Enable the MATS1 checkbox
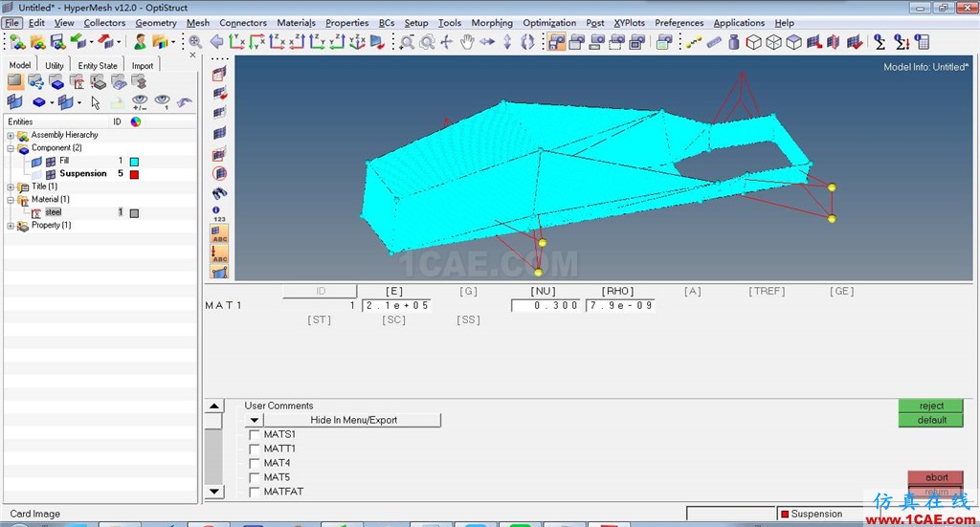This screenshot has height=527, width=980. 255,434
